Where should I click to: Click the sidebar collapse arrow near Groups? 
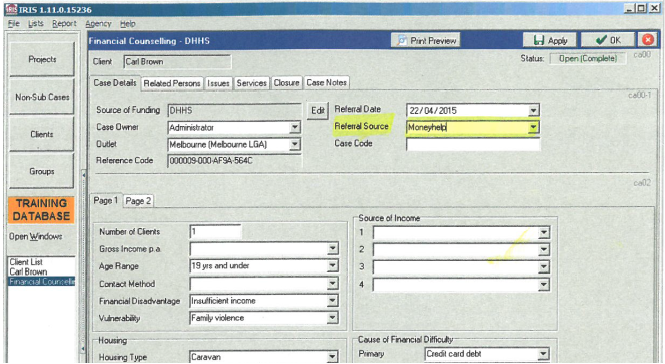tap(84, 174)
